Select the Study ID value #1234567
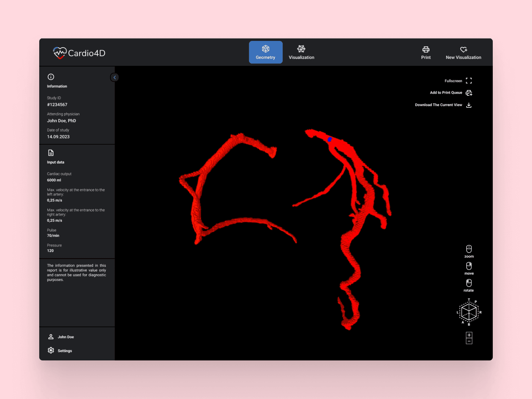532x399 pixels. 57,105
